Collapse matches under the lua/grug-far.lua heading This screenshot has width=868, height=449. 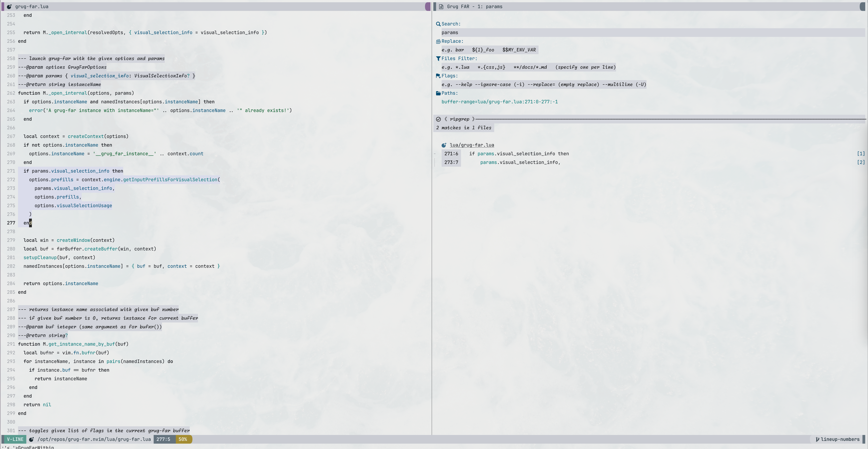coord(472,145)
